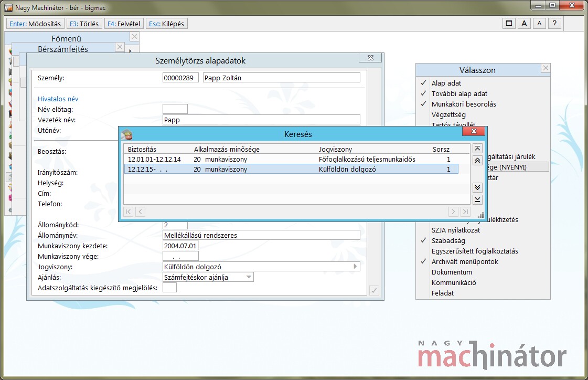Increase font size with large A icon
This screenshot has height=380, width=588.
[524, 23]
